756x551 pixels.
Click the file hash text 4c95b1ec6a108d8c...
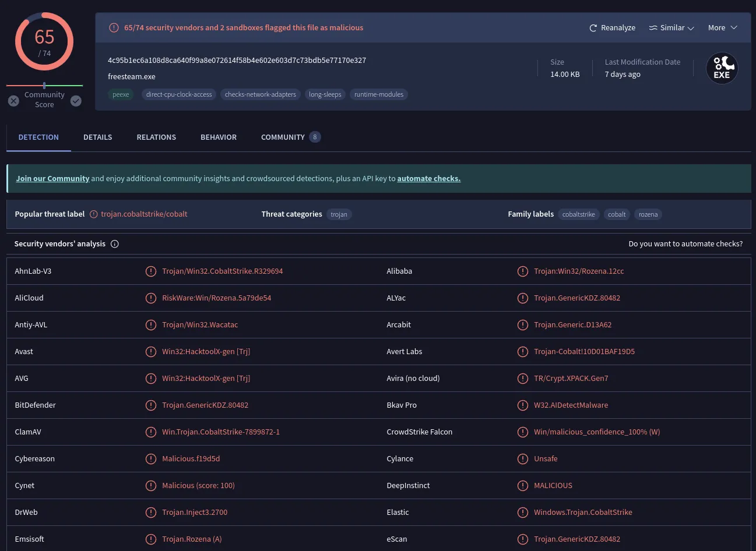[x=237, y=61]
